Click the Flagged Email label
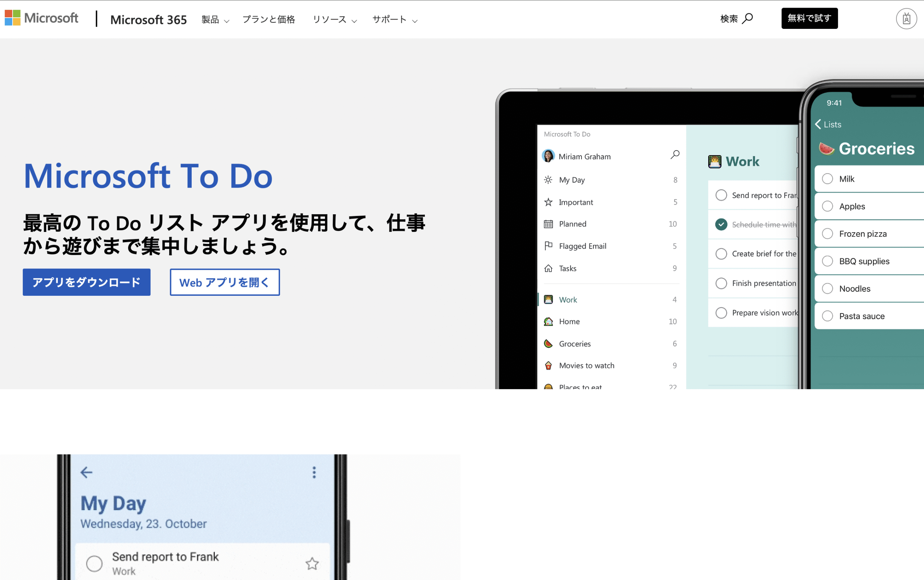 click(583, 246)
